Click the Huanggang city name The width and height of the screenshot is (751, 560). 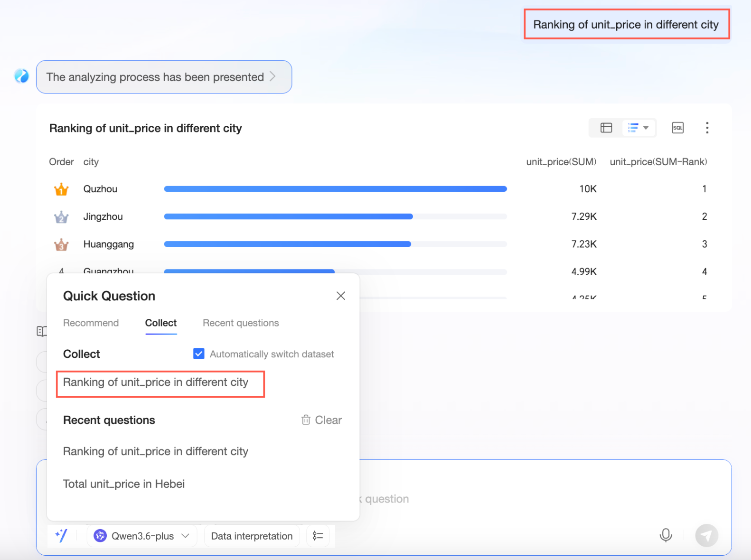point(109,244)
